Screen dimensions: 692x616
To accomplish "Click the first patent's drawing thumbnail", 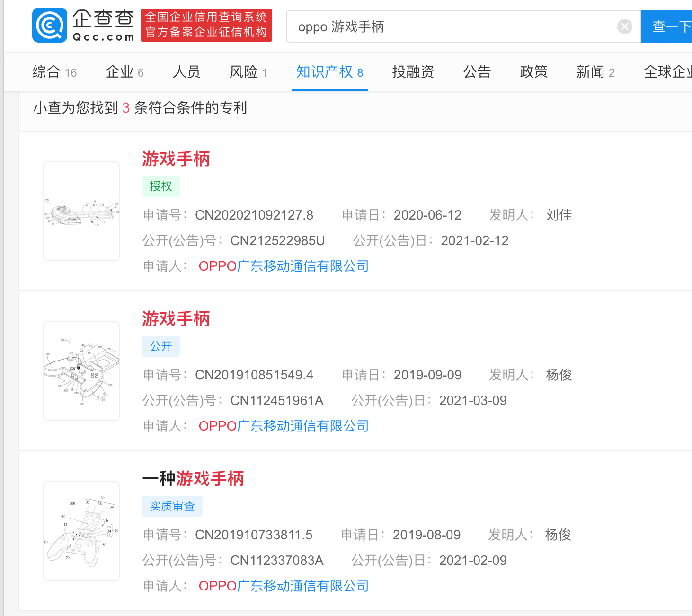I will click(81, 211).
